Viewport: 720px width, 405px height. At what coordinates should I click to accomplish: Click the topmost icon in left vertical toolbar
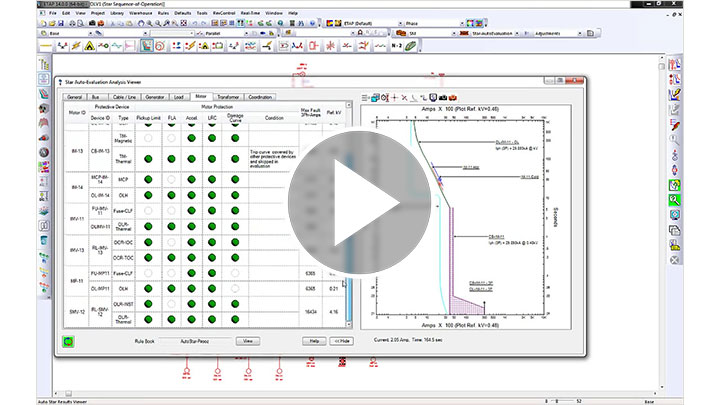44,64
